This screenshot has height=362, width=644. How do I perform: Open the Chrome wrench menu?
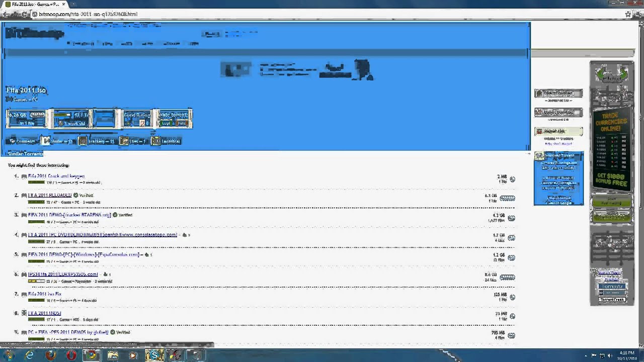click(x=638, y=14)
